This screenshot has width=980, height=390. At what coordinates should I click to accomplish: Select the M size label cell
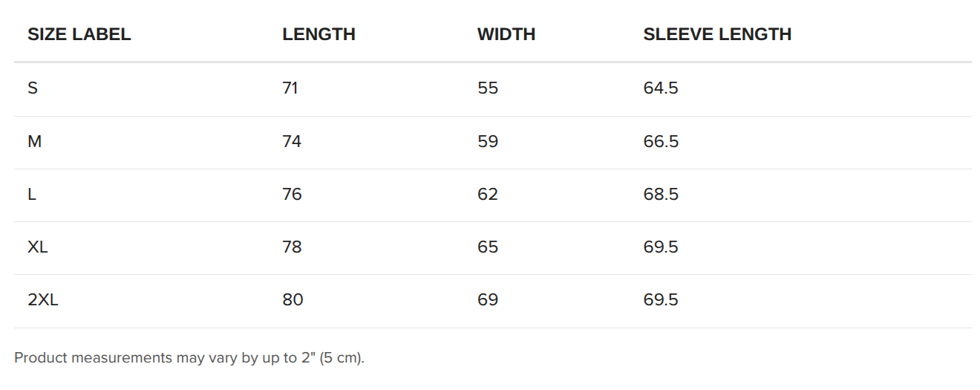pos(35,141)
